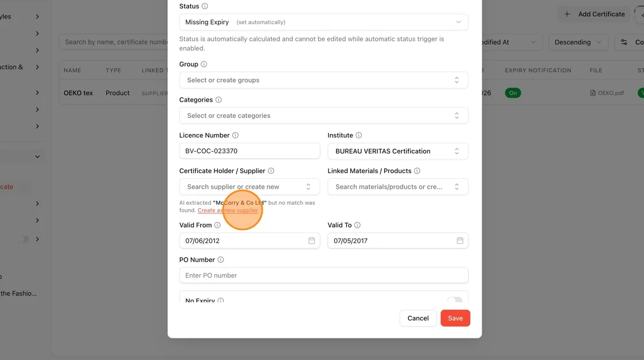This screenshot has height=360, width=644.
Task: Toggle the No Expiry switch
Action: [x=455, y=300]
